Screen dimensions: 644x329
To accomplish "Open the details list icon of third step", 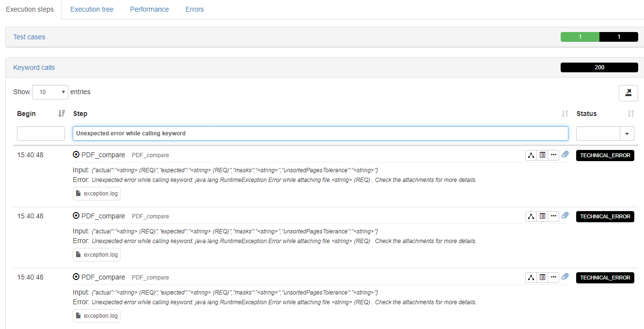I will [x=542, y=278].
